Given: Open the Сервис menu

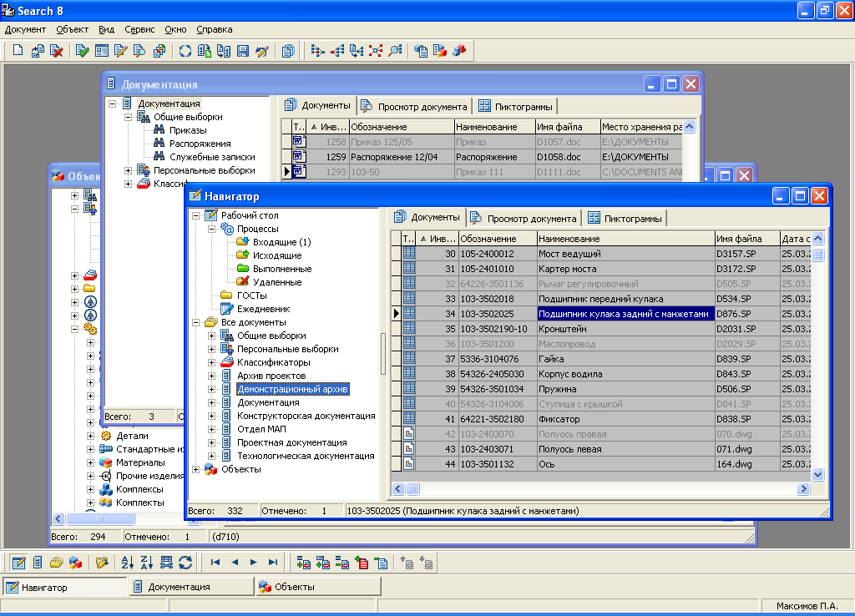Looking at the screenshot, I should tap(139, 29).
